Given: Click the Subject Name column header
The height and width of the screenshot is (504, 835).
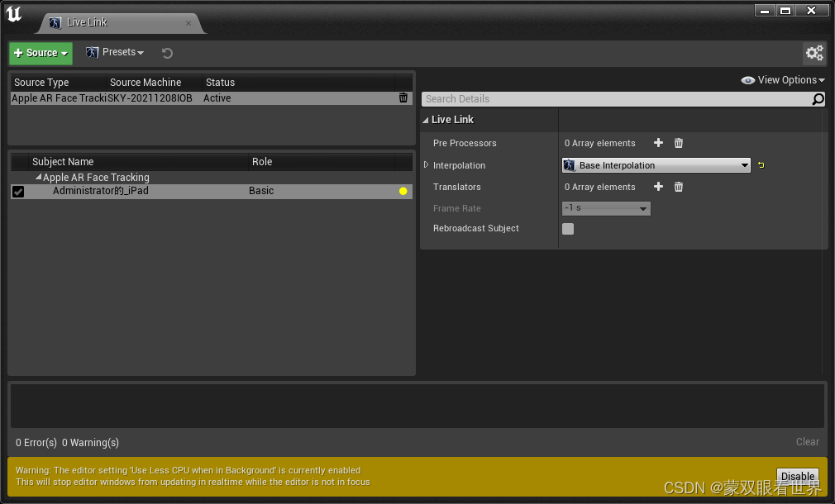Looking at the screenshot, I should 62,162.
